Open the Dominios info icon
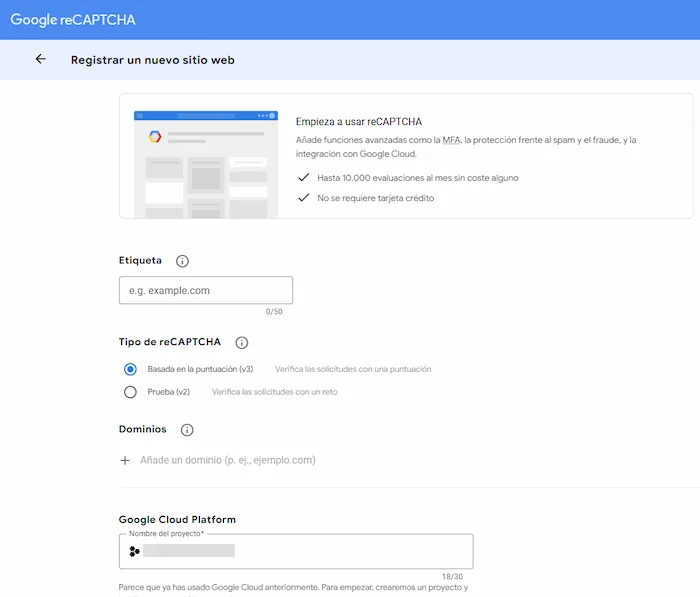700x597 pixels. tap(187, 430)
